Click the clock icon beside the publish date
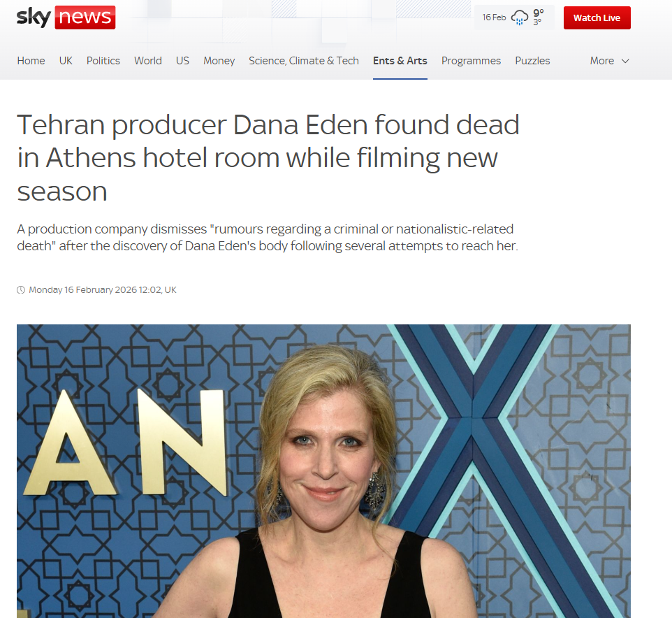The height and width of the screenshot is (618, 672). (20, 290)
